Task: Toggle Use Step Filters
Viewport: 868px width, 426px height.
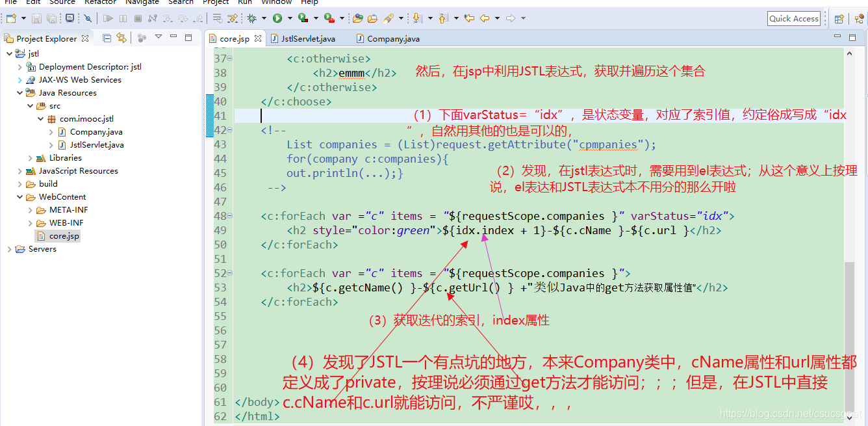Action: coord(233,18)
